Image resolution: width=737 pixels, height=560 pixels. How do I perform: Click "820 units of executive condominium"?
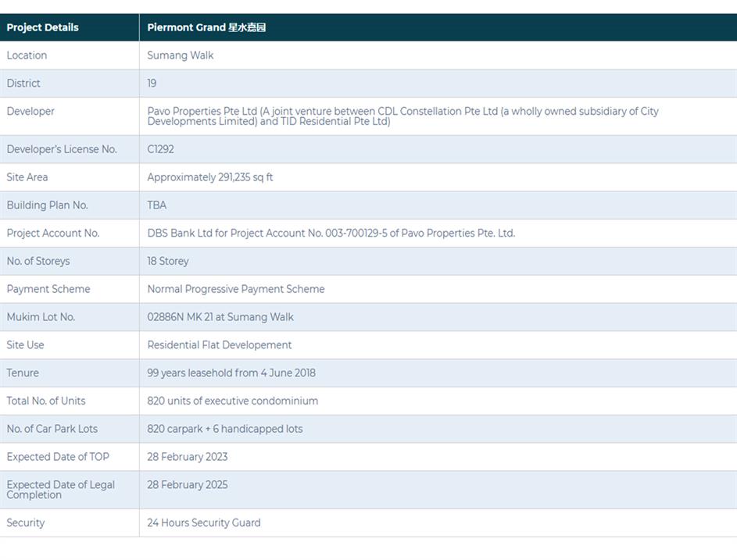233,401
